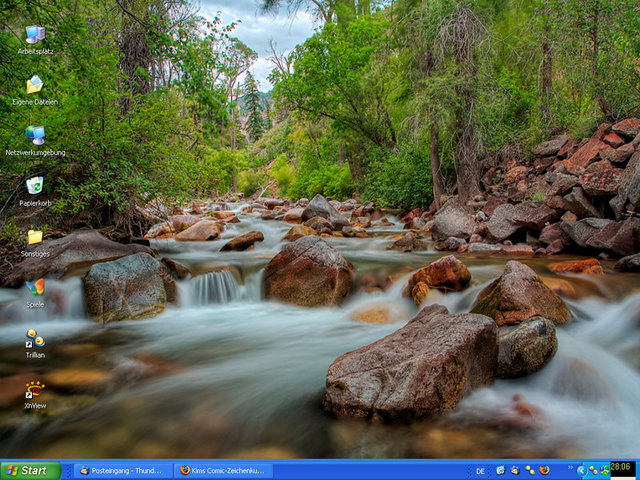Screen dimensions: 640x480
Task: Select the Sonstiges folder on desktop
Action: click(x=35, y=238)
